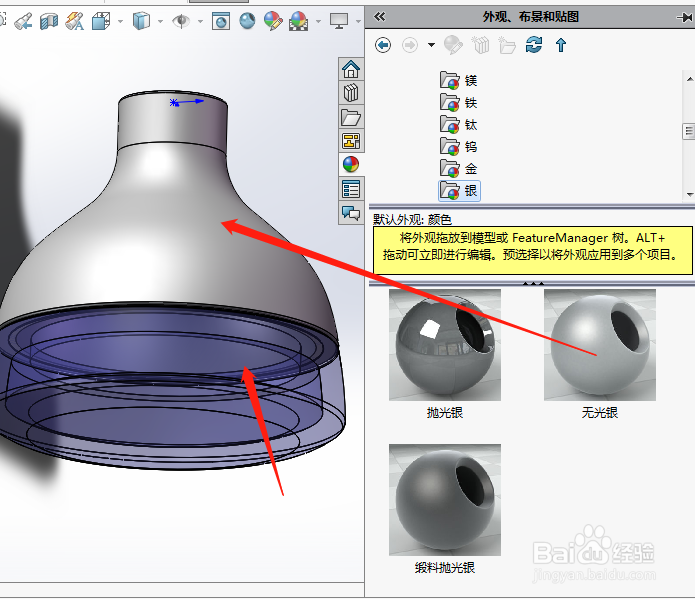This screenshot has height=599, width=695.
Task: Open the navigation history dropdown arrow
Action: click(x=431, y=45)
